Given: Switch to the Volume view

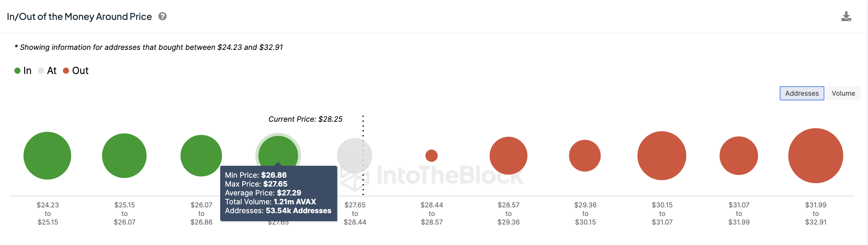Looking at the screenshot, I should 843,94.
